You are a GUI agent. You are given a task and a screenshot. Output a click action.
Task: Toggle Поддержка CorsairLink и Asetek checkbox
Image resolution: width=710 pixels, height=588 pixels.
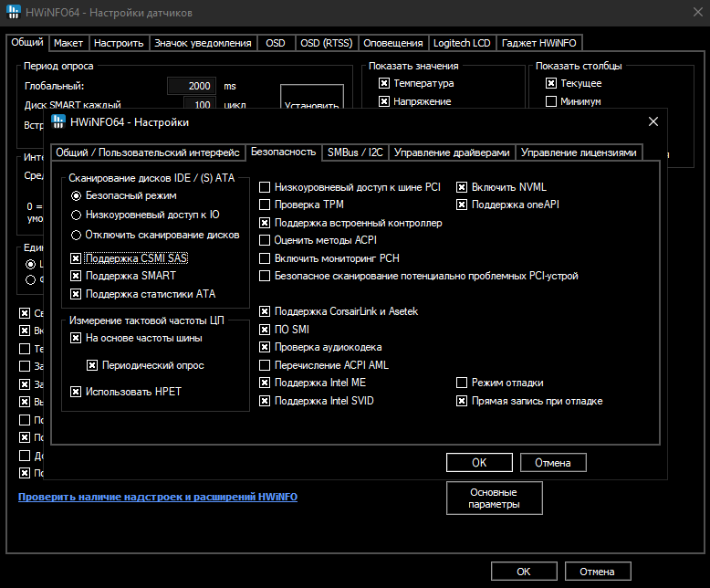pyautogui.click(x=265, y=311)
